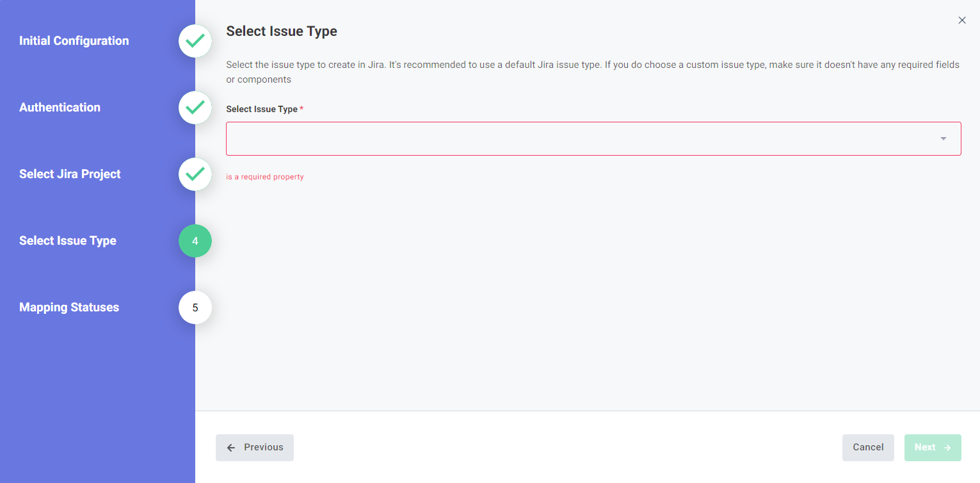
Task: Click the dropdown chevron on the issue type field
Action: coord(942,138)
